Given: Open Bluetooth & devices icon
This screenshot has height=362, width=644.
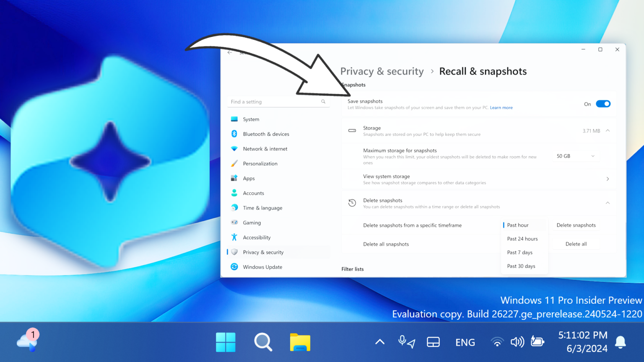Looking at the screenshot, I should click(x=234, y=134).
